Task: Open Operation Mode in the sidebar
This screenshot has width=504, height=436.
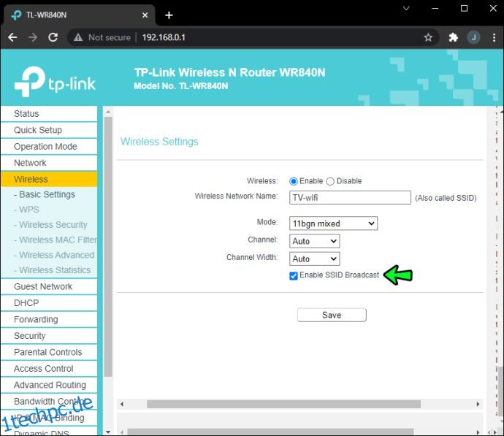Action: [49, 147]
